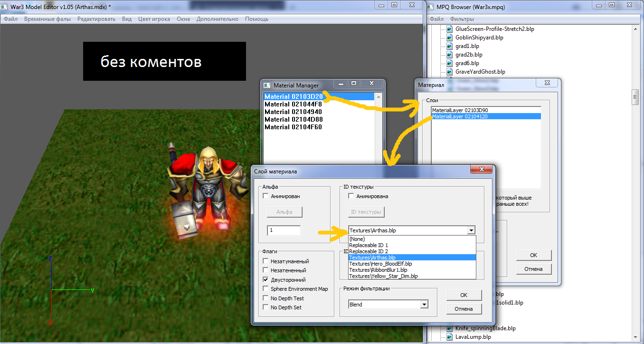The width and height of the screenshot is (644, 344).
Task: Select GoblinShipyard.blp file name in MPQ Browser
Action: (x=479, y=38)
